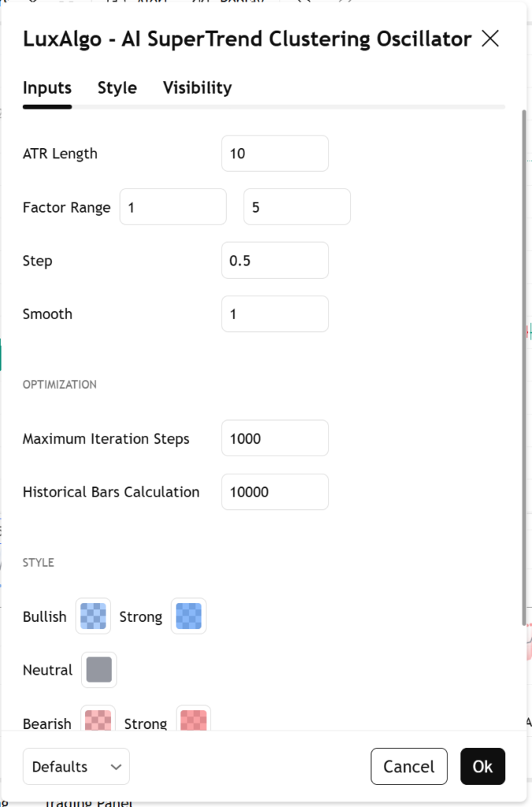This screenshot has width=532, height=807.
Task: Open the Strong bearish color swatch
Action: [x=193, y=720]
